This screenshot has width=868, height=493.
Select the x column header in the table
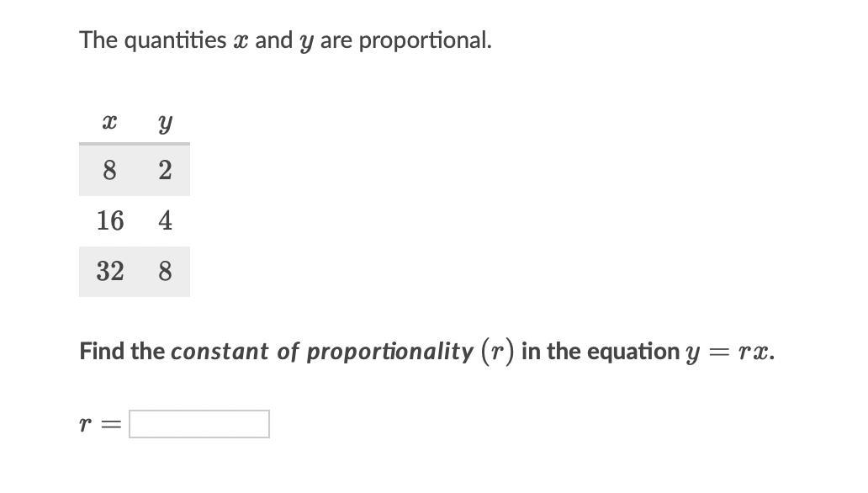point(109,121)
